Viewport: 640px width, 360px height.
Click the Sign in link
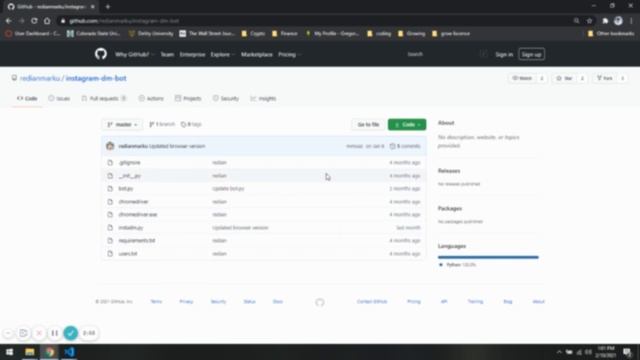point(504,54)
